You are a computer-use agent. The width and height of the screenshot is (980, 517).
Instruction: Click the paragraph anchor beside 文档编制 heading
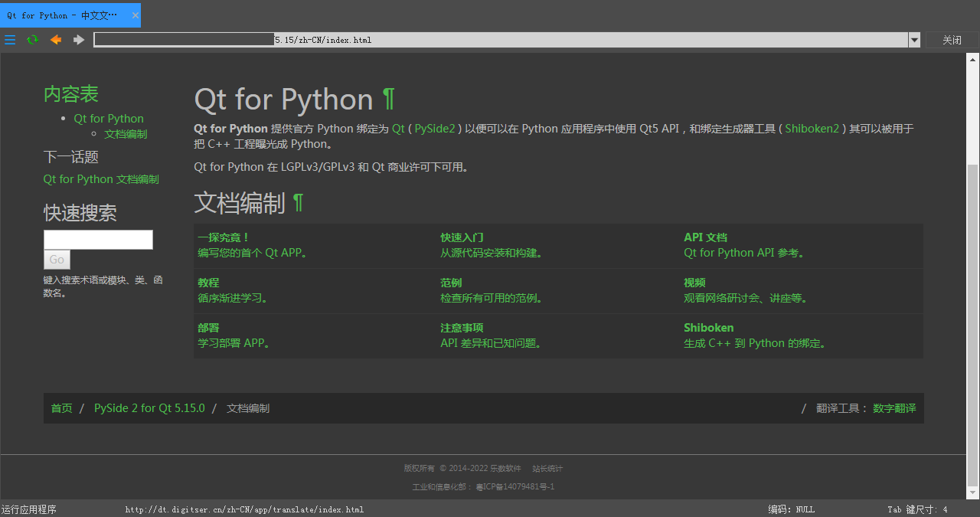coord(299,203)
